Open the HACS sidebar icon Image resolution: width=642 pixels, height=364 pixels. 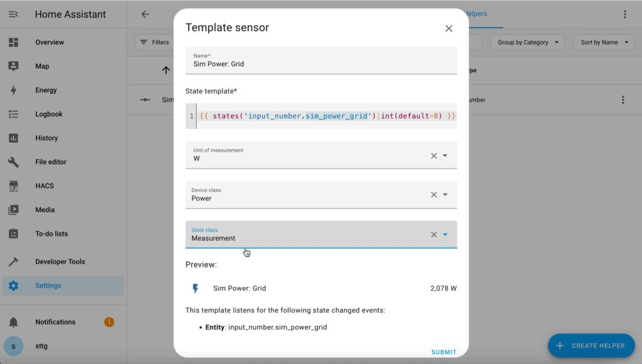14,186
